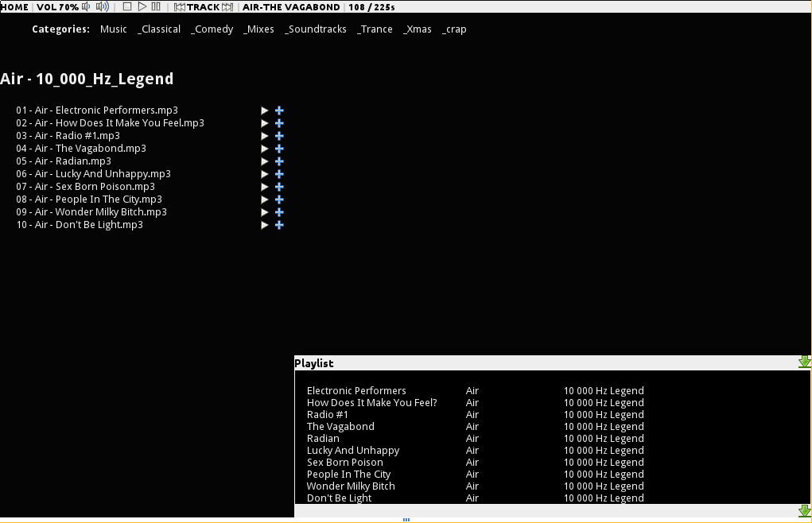Open the _Classical category
Image resolution: width=812 pixels, height=523 pixels.
(159, 29)
